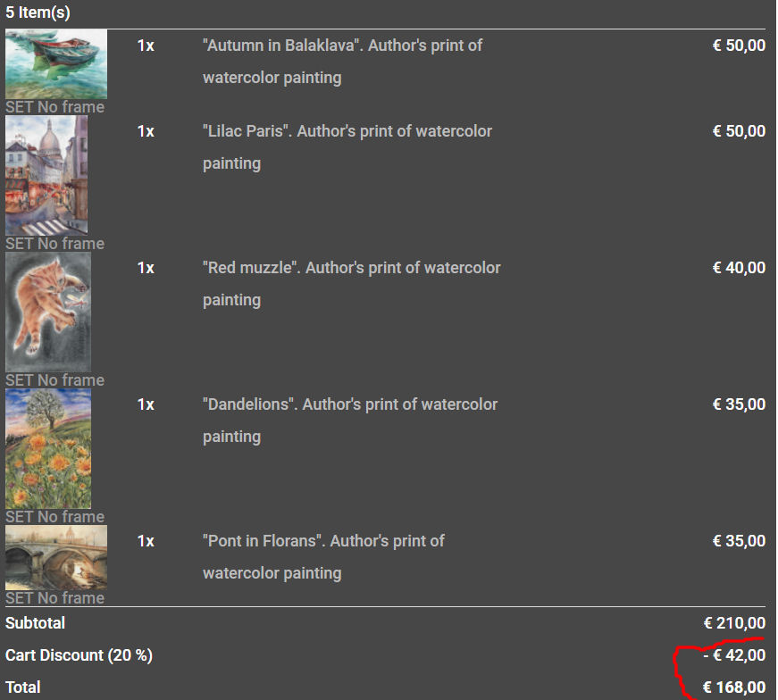Click the Cart Discount (20 %) label
This screenshot has width=778, height=700.
click(79, 655)
